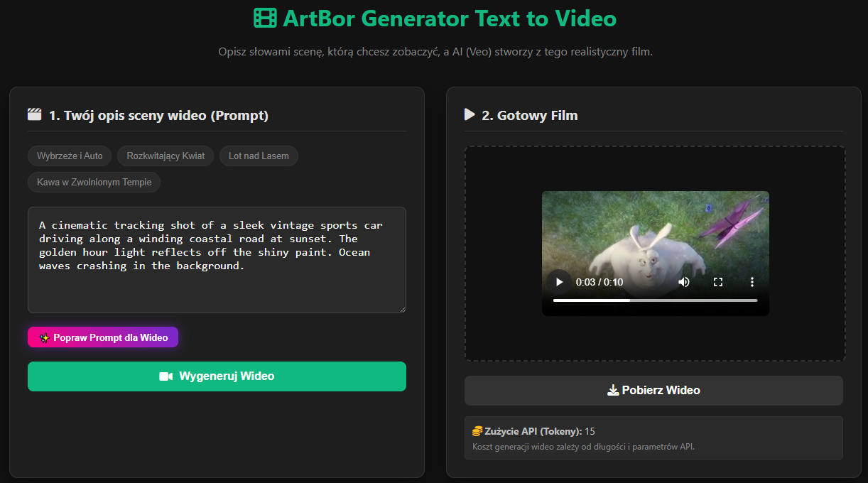The width and height of the screenshot is (868, 483).
Task: Click the green Wygeneruj Wideo button
Action: (x=217, y=376)
